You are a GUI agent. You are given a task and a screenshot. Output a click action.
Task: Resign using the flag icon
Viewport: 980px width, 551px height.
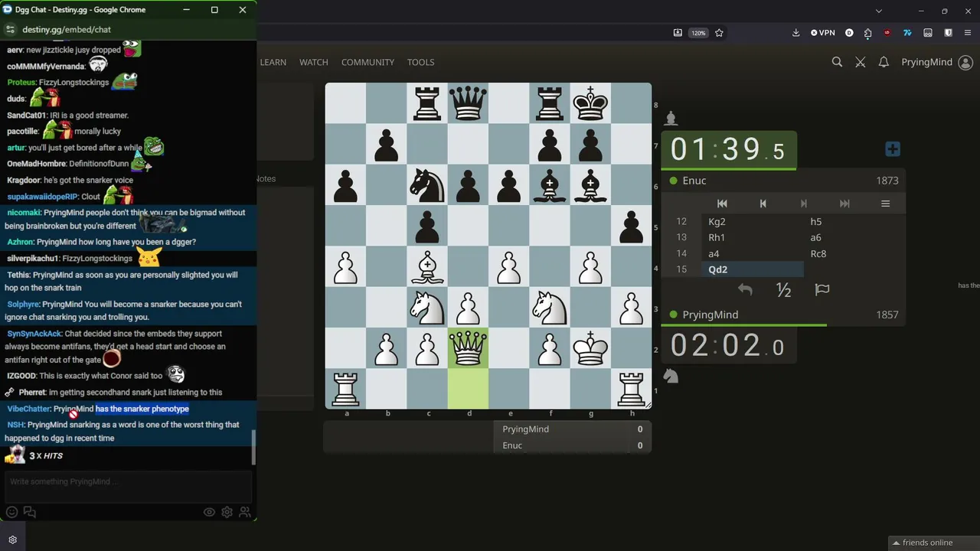point(822,289)
